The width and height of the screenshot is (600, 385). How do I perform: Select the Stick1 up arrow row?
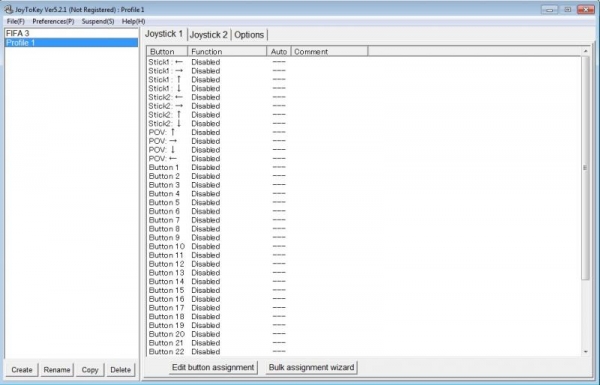click(364, 80)
